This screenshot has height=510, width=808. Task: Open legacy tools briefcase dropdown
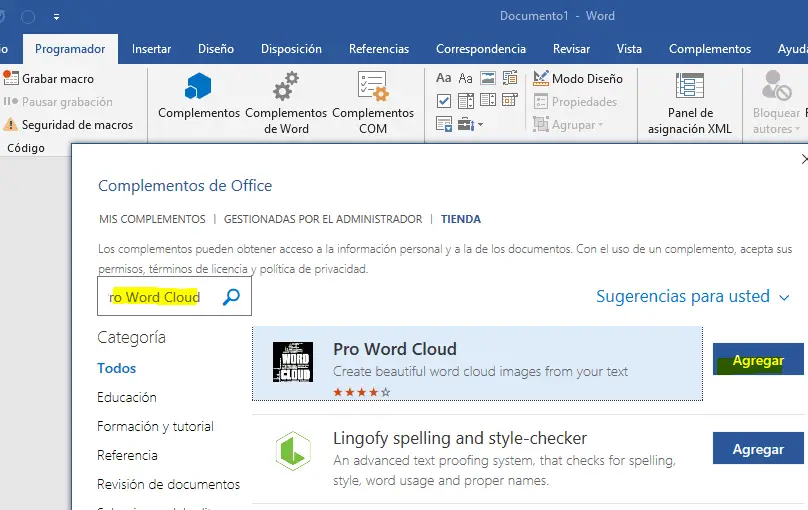(470, 124)
